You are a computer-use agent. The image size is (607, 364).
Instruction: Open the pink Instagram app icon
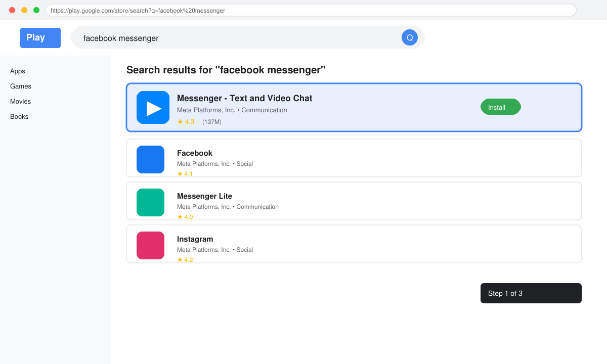150,245
